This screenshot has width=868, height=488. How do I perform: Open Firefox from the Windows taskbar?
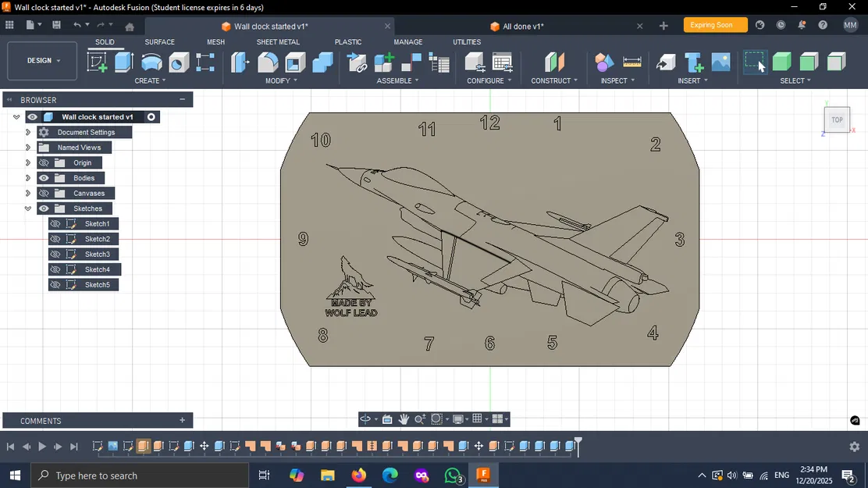click(x=358, y=475)
